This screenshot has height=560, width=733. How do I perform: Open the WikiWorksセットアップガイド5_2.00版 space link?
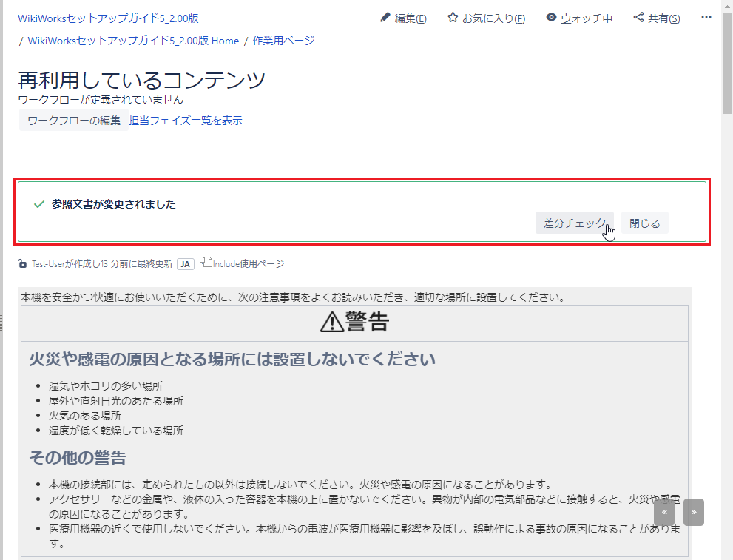108,18
